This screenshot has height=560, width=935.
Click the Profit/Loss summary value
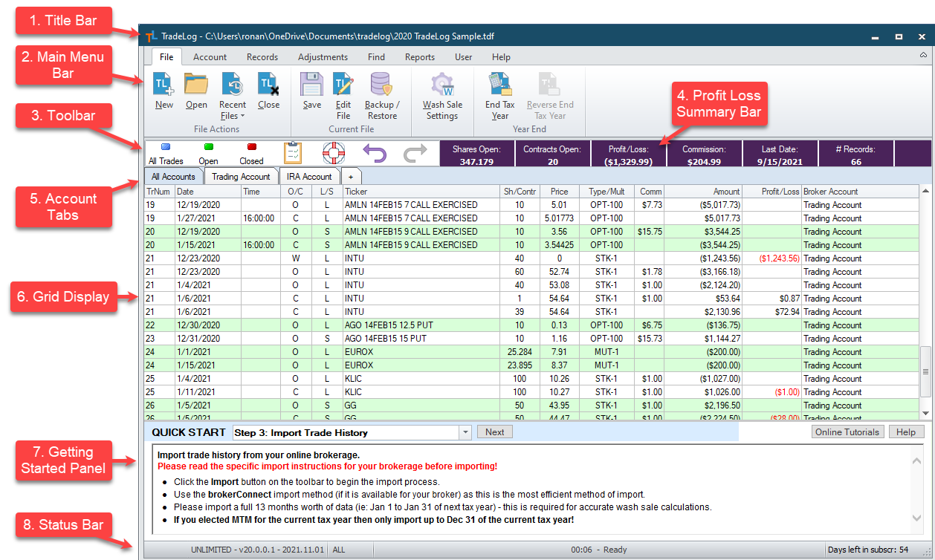click(x=628, y=161)
